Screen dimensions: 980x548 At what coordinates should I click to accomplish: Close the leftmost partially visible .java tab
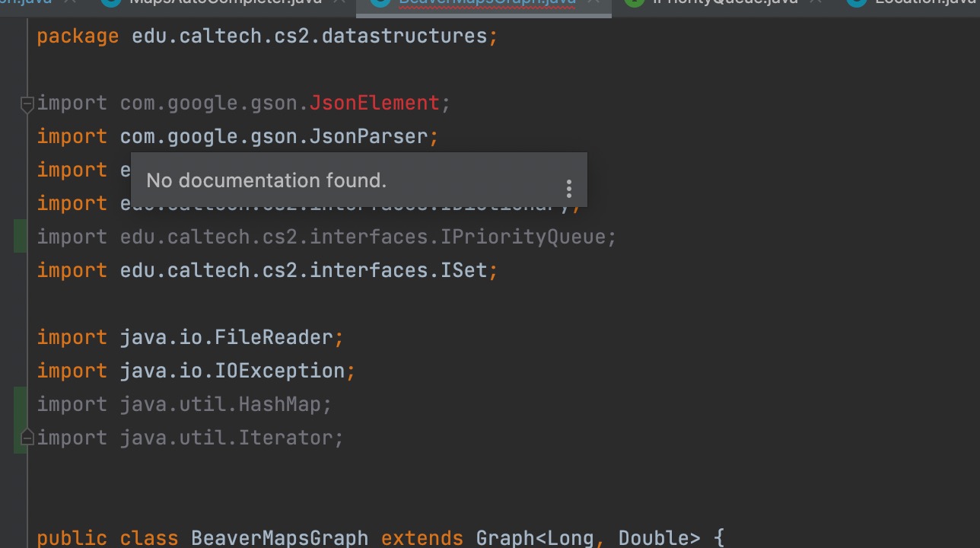[71, 2]
